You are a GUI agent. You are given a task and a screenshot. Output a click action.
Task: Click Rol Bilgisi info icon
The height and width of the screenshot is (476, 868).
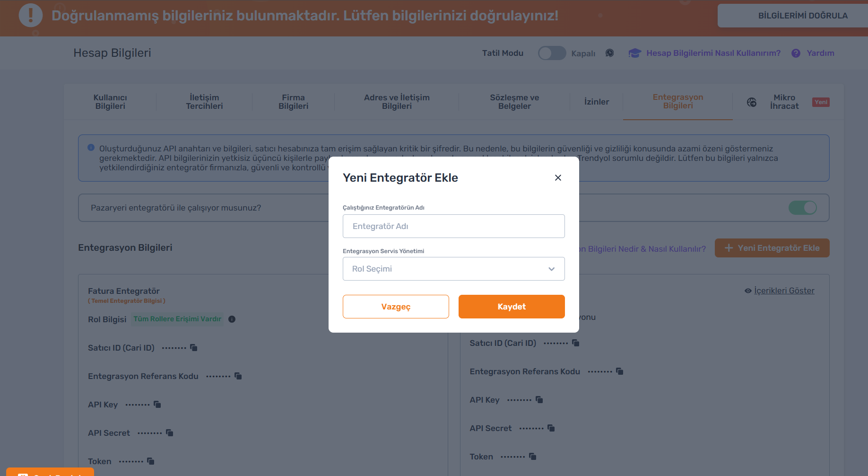pos(232,319)
